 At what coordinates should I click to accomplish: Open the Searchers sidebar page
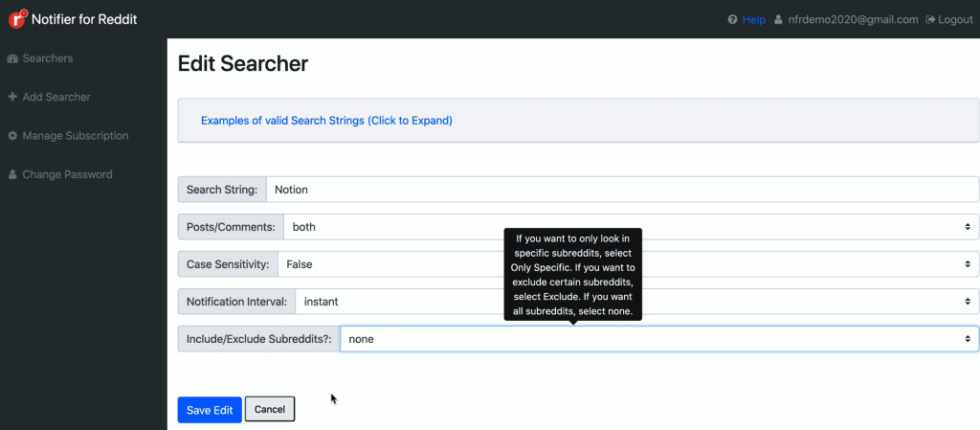click(48, 58)
